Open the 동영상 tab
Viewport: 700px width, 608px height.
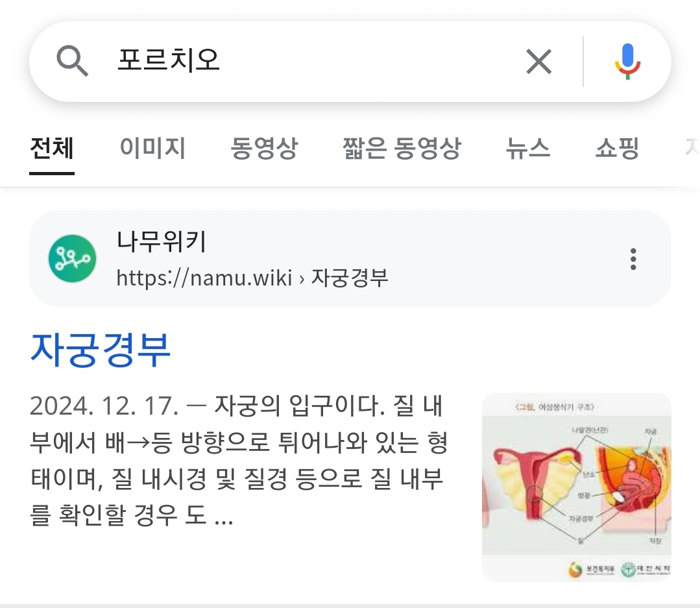[x=264, y=149]
